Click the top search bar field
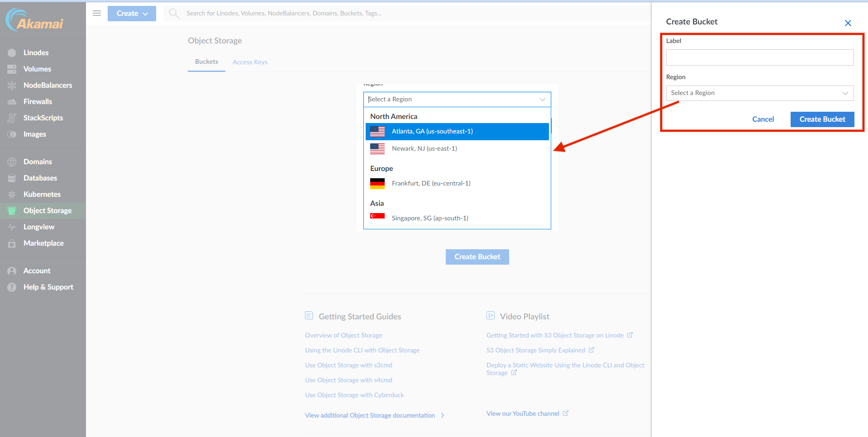The image size is (868, 437). [407, 13]
